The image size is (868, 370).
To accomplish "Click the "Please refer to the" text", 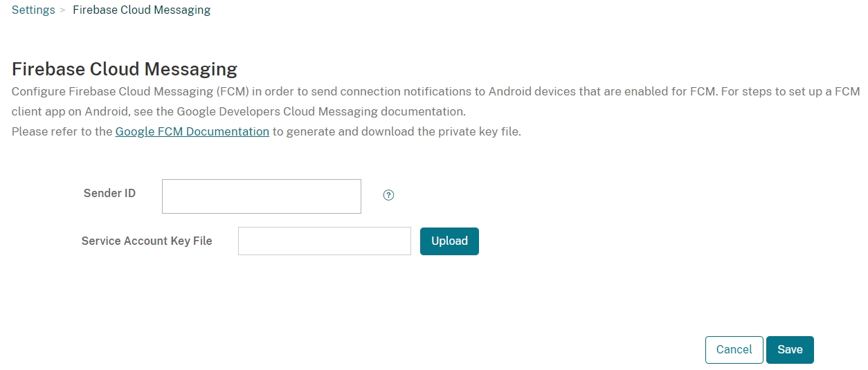I will click(x=62, y=131).
